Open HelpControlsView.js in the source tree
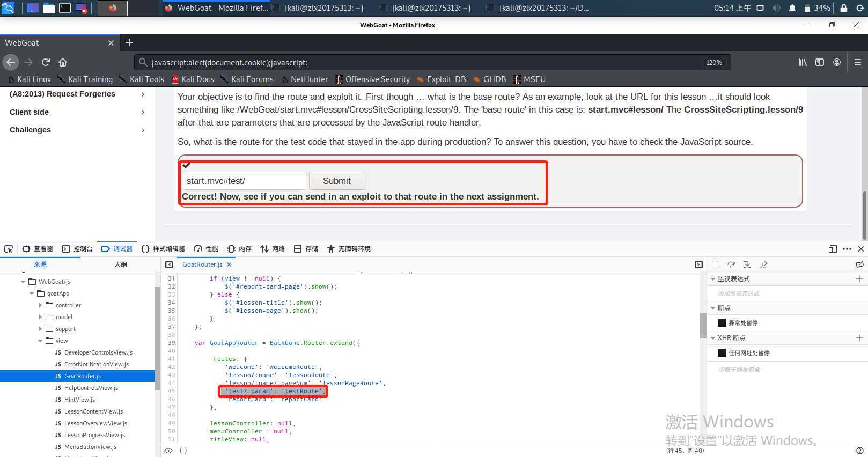The height and width of the screenshot is (457, 868). [91, 388]
